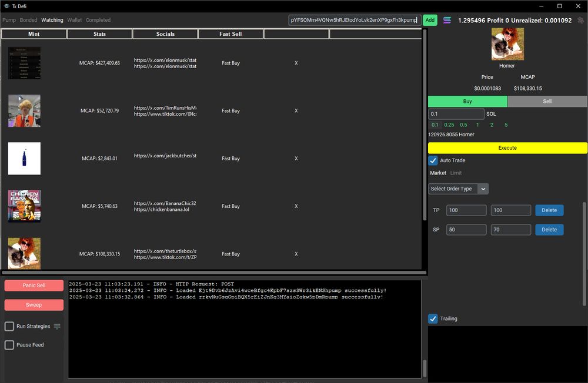Choose the Limit order mode
The image size is (588, 383).
click(456, 173)
